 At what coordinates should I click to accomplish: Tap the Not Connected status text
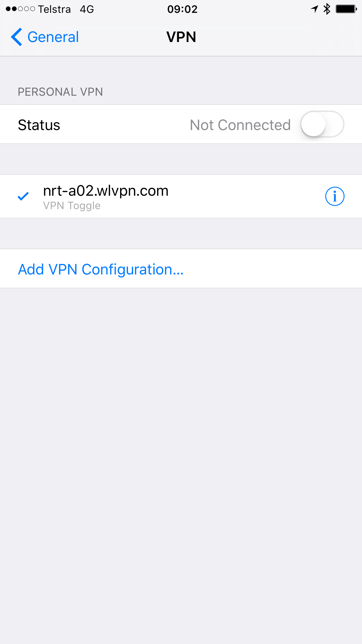[x=240, y=125]
